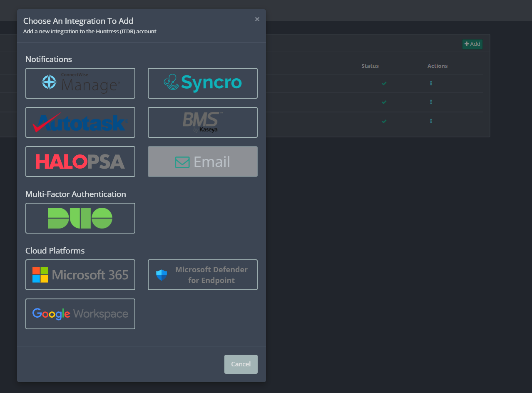This screenshot has height=393, width=532.
Task: Click the 'Choose An Integration To Add' title
Action: click(78, 21)
